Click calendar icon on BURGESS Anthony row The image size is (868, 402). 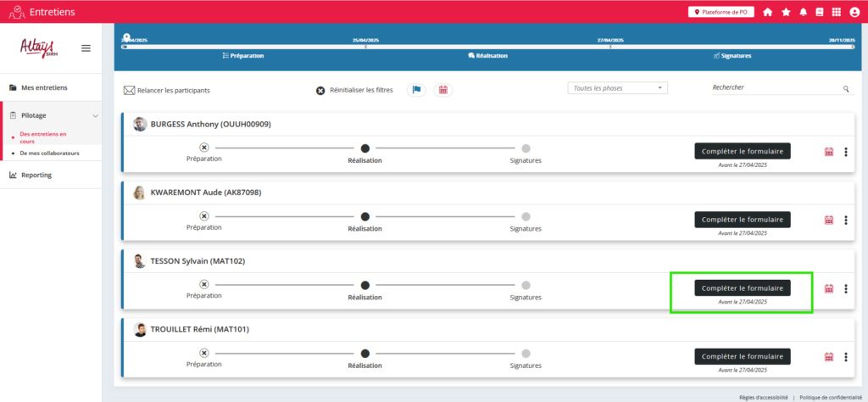click(x=829, y=152)
